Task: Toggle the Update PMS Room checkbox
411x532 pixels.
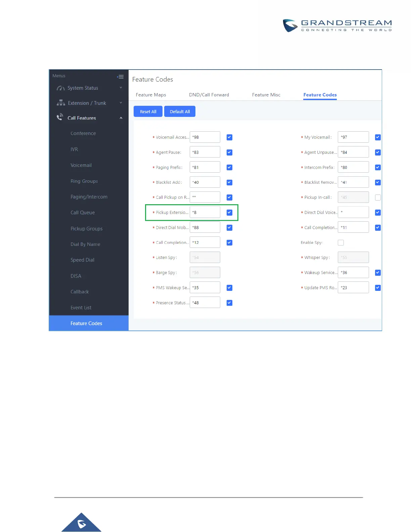Action: click(x=378, y=287)
